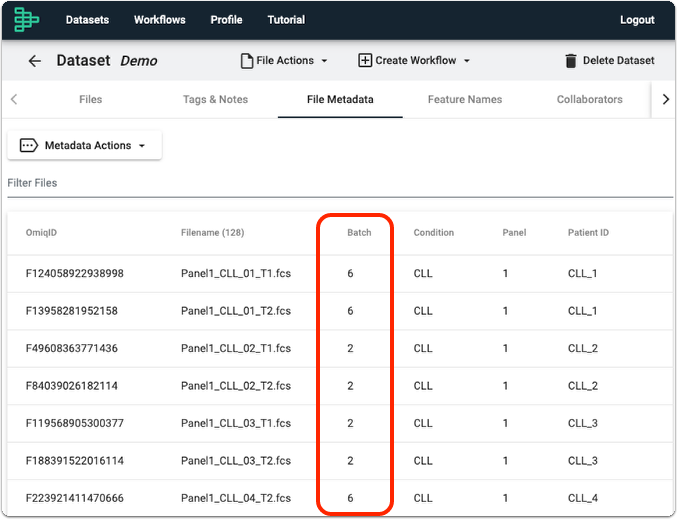Switch to the Tags & Notes tab
Screen dimensions: 677x519
[215, 99]
